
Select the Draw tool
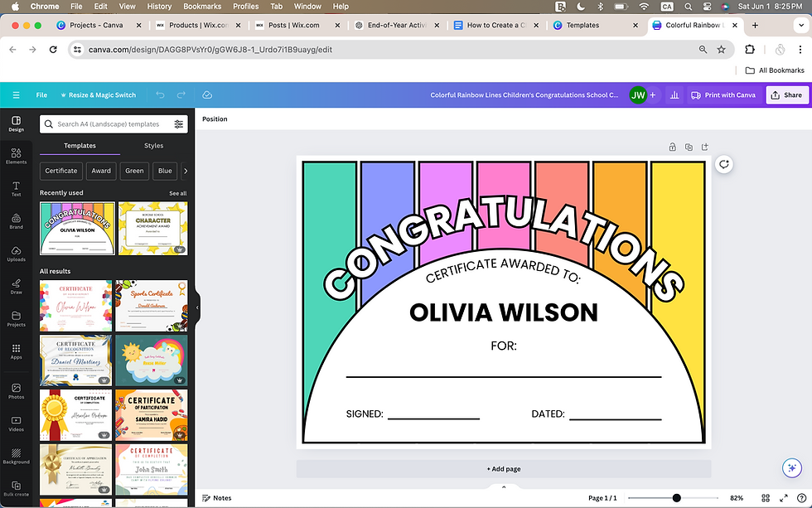tap(16, 287)
